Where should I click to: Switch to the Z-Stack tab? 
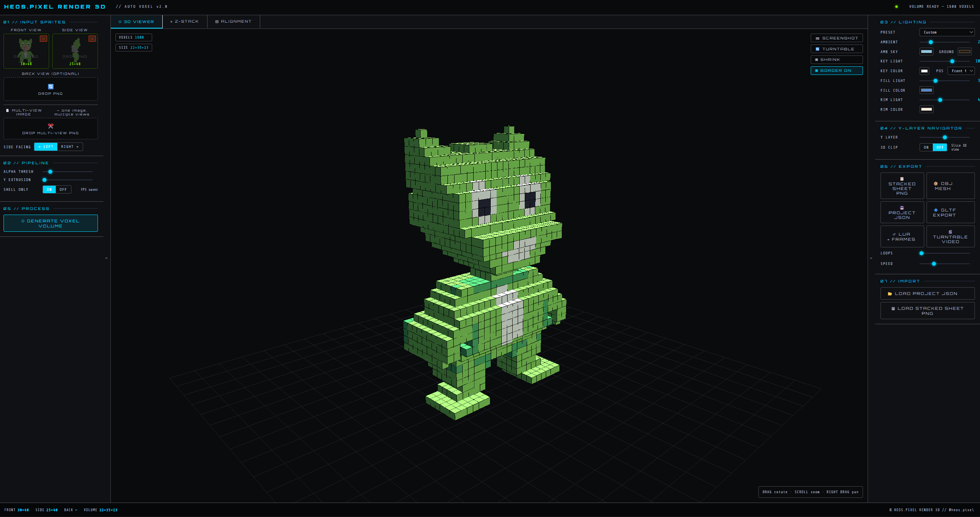tap(185, 22)
